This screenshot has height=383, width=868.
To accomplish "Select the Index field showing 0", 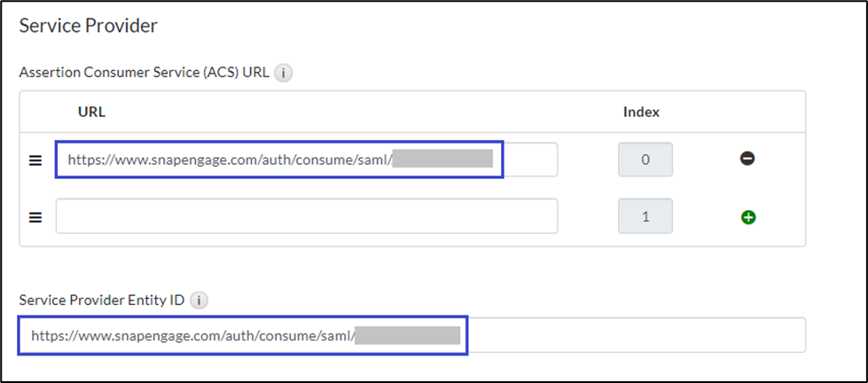I will point(645,160).
